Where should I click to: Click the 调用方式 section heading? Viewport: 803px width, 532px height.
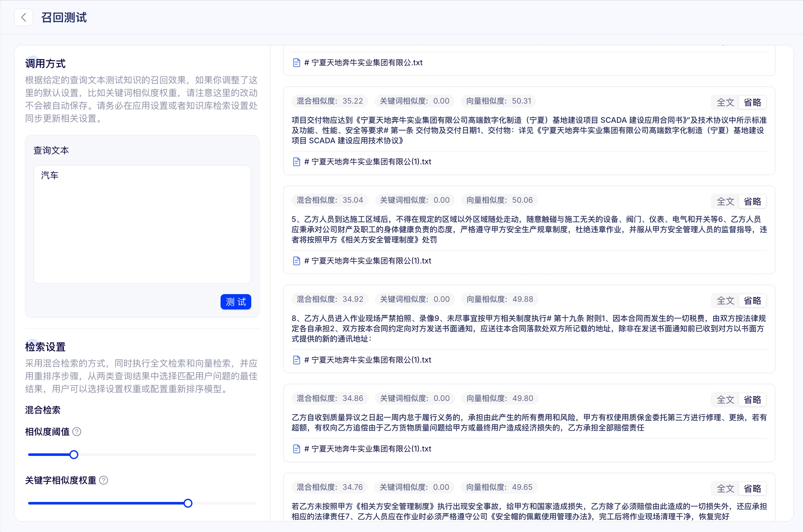45,63
